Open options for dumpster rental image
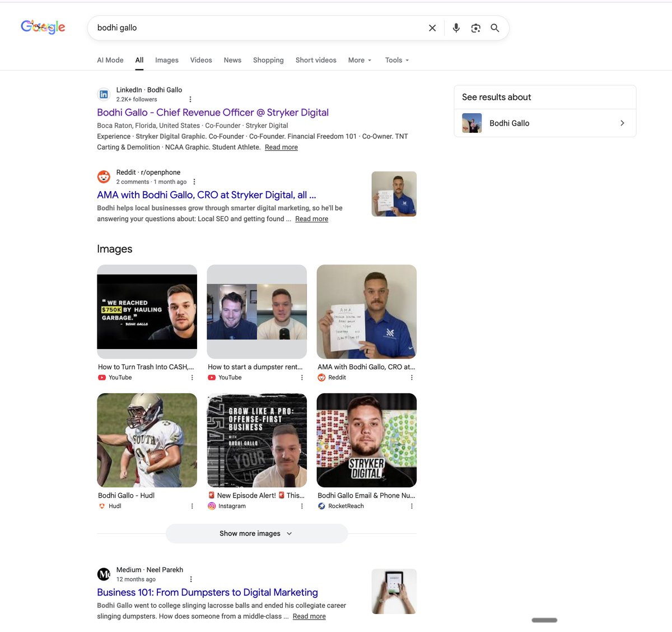This screenshot has width=672, height=632. coord(302,378)
